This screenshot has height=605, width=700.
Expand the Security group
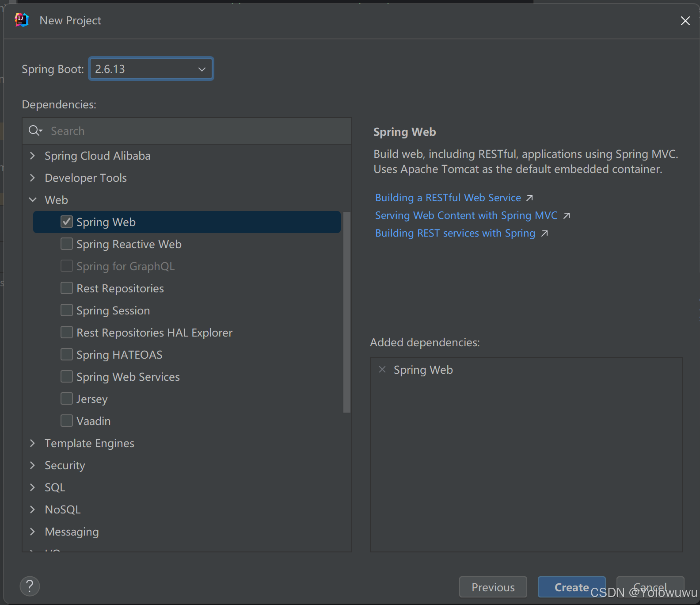tap(32, 465)
